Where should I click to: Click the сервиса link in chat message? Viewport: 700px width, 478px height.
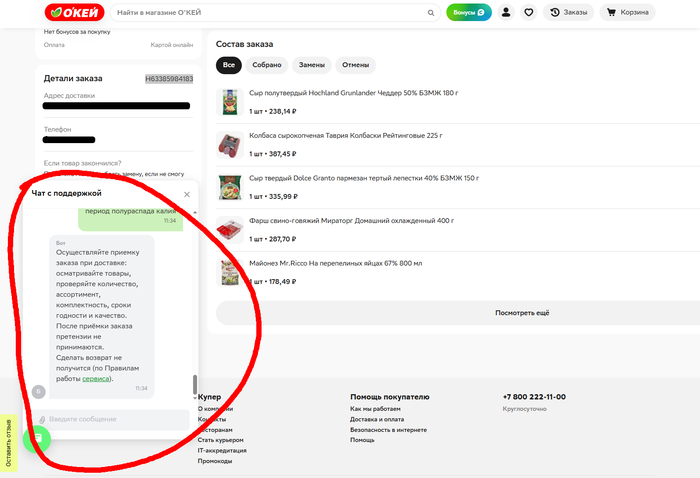pos(96,379)
